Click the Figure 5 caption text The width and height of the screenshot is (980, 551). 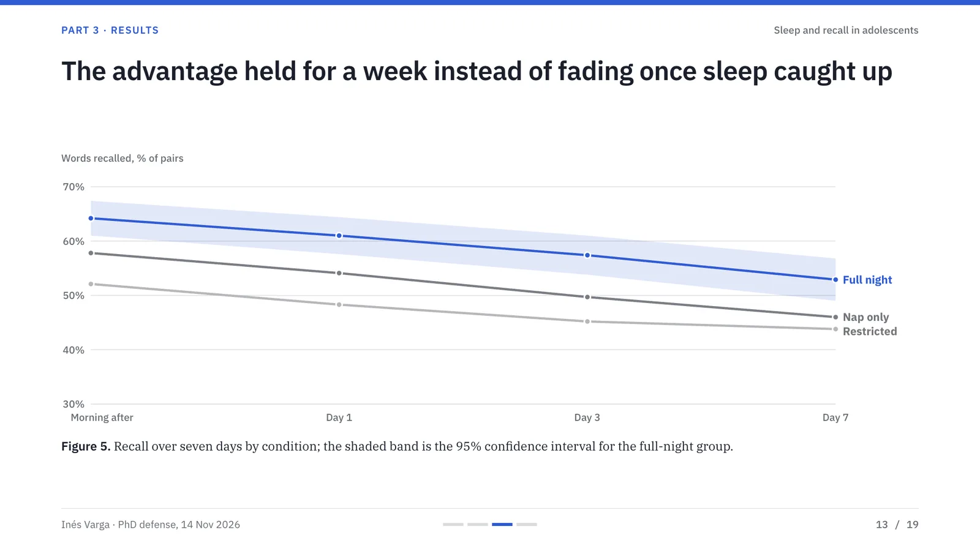click(397, 446)
